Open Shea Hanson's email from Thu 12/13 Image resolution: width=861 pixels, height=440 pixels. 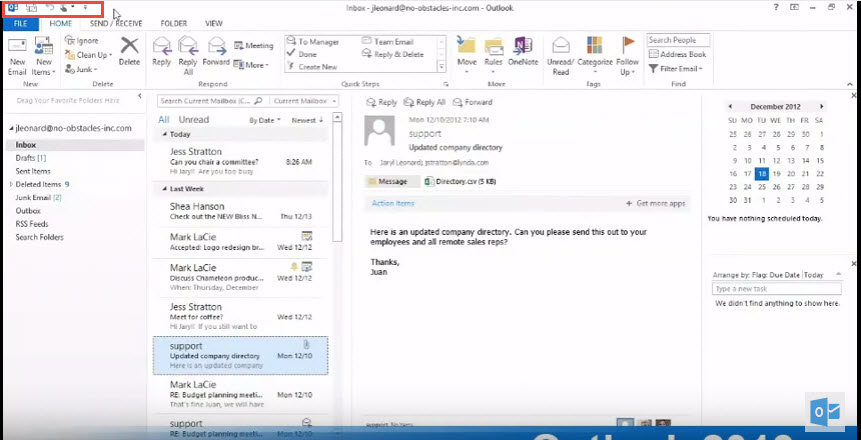tap(241, 211)
